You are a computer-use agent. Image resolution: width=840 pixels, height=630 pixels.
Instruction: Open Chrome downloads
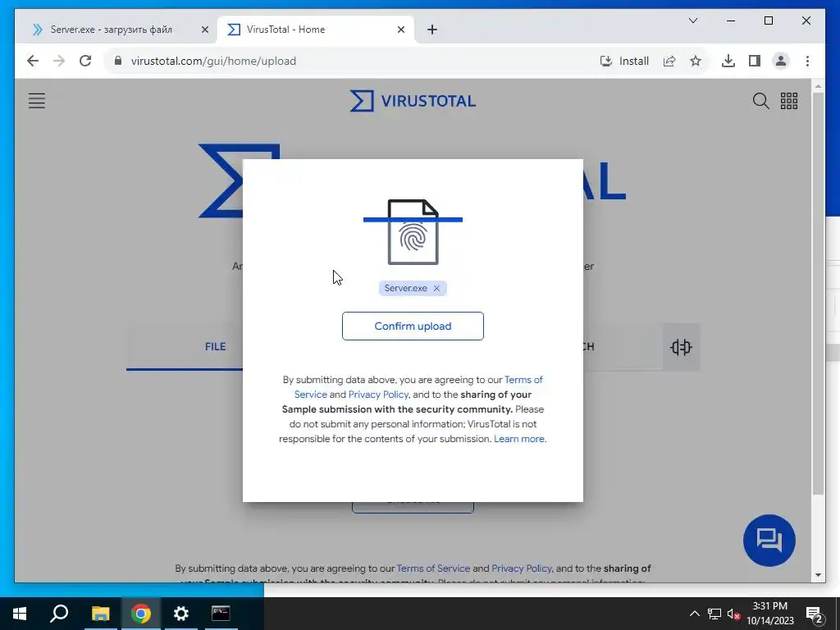click(728, 61)
